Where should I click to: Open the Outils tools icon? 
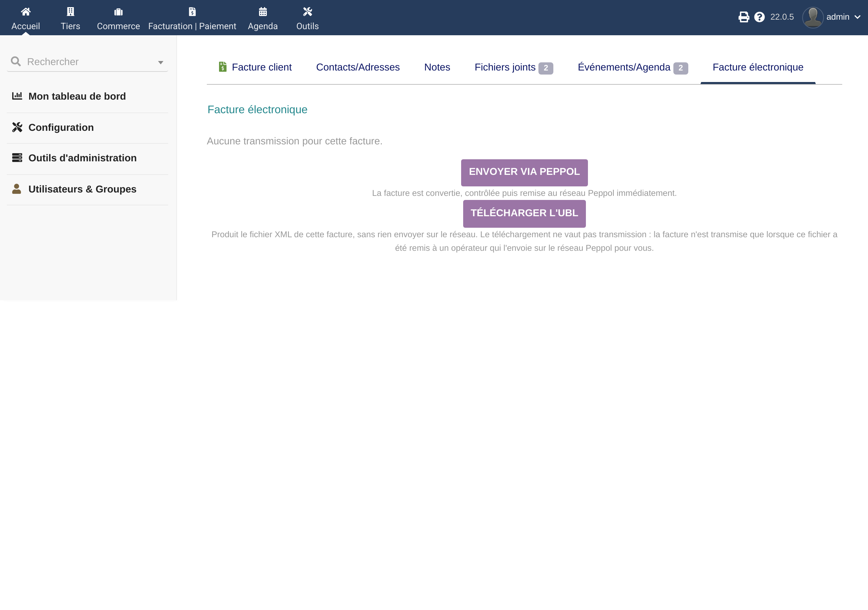pyautogui.click(x=307, y=12)
